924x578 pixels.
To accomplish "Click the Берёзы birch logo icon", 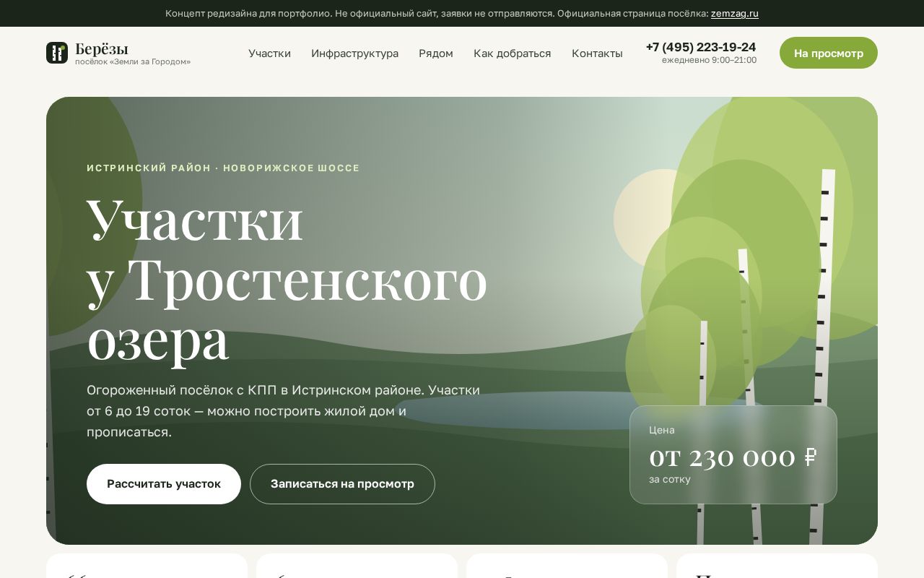I will point(57,53).
